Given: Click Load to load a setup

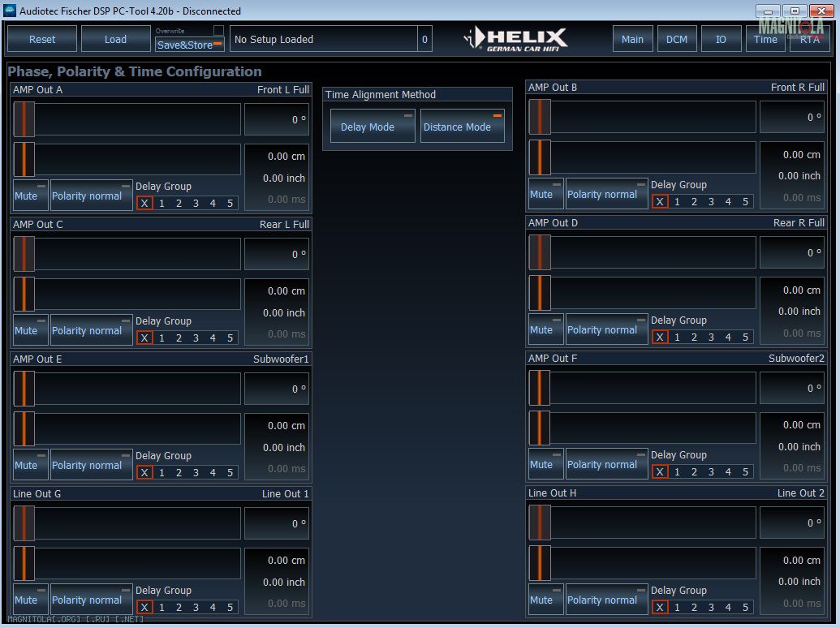Looking at the screenshot, I should tap(115, 39).
